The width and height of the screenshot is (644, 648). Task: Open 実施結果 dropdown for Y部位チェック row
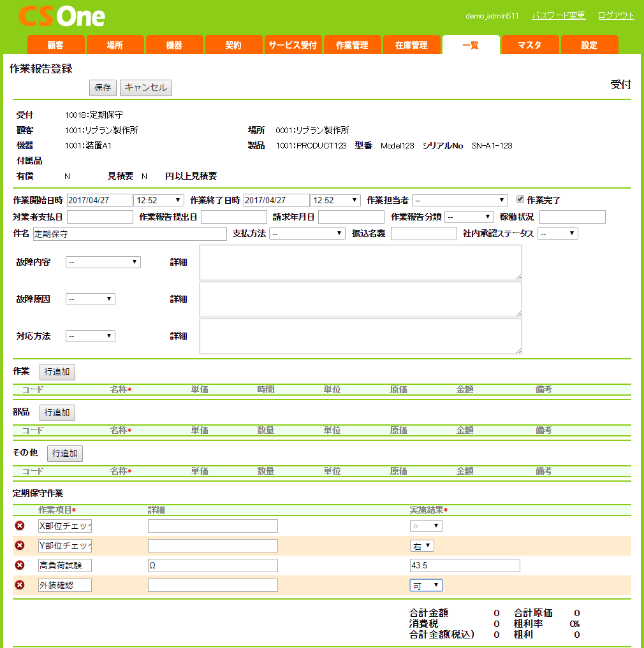[x=422, y=546]
